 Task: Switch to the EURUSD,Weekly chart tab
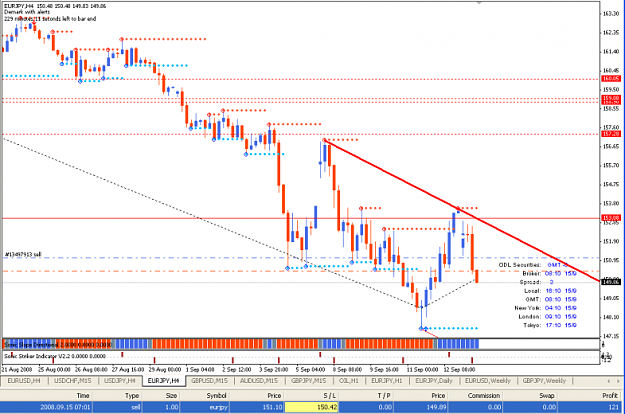[x=487, y=381]
